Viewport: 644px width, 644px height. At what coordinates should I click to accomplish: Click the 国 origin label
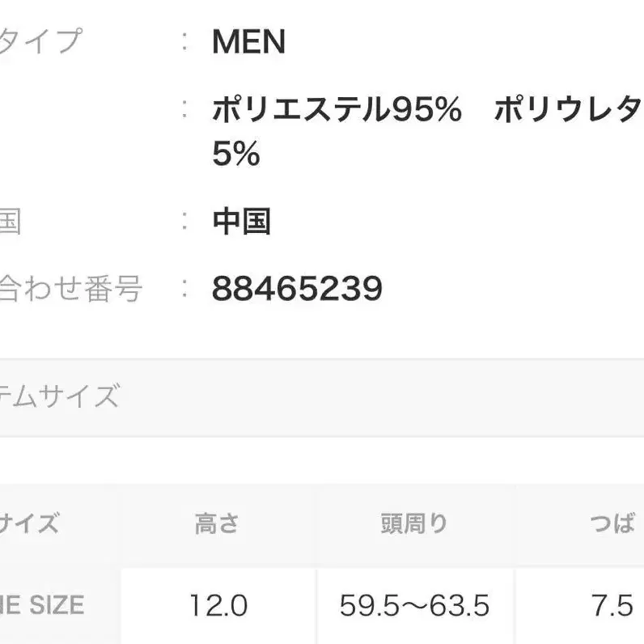click(11, 222)
